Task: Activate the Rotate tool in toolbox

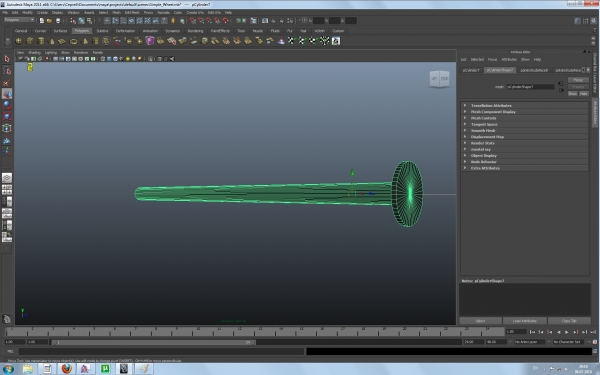Action: (7, 105)
